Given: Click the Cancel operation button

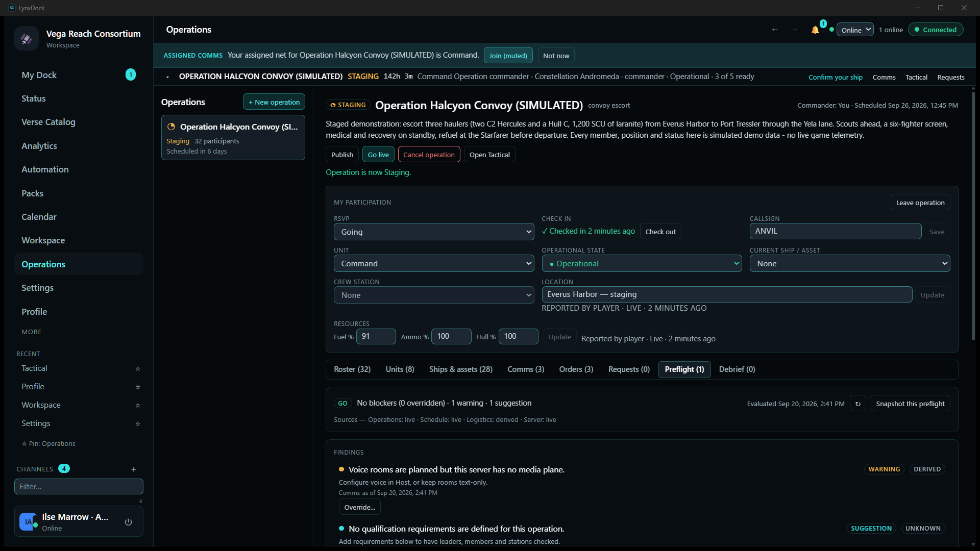Looking at the screenshot, I should (x=429, y=155).
